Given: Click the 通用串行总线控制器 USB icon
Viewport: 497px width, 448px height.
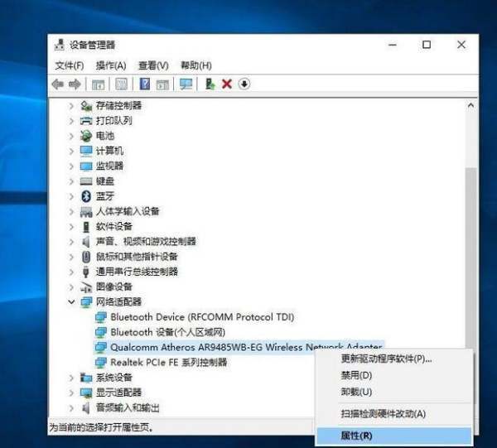Looking at the screenshot, I should coord(86,272).
